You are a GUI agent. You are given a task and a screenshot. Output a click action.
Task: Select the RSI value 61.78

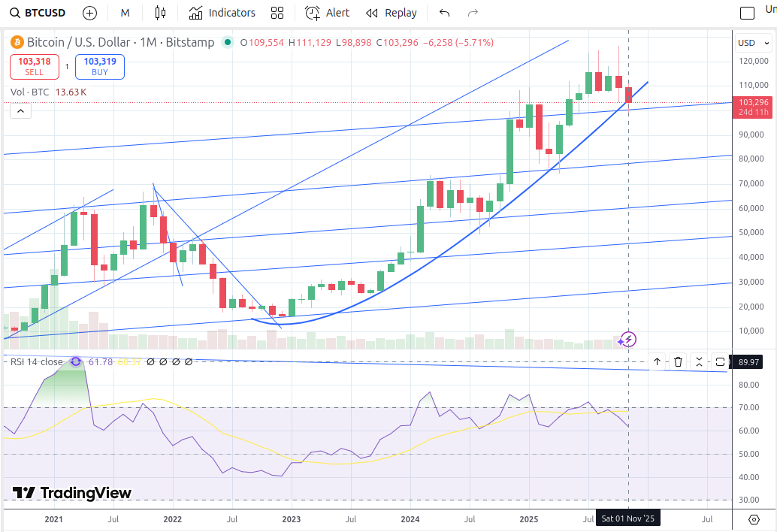pos(101,362)
